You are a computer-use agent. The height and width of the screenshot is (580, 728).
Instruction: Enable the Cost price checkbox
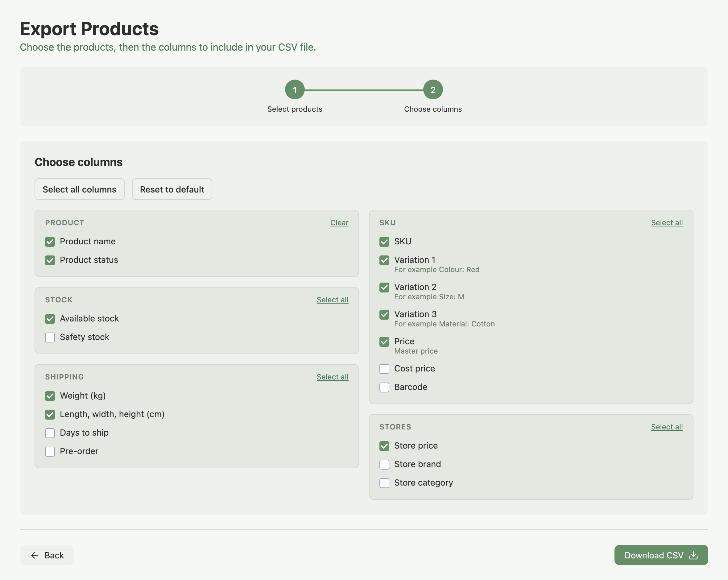pyautogui.click(x=384, y=369)
